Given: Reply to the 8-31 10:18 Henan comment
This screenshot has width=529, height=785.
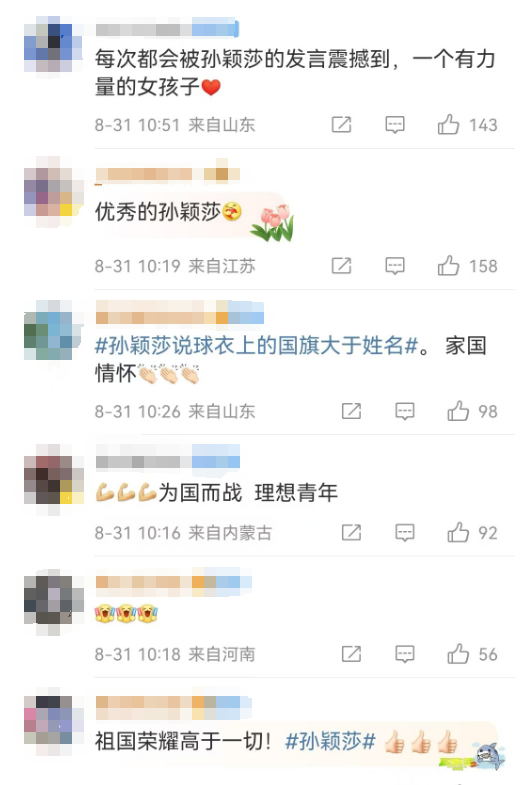Looking at the screenshot, I should (405, 654).
